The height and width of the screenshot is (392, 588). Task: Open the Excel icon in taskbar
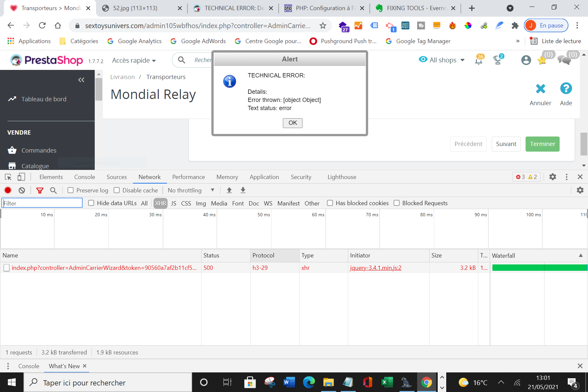click(387, 382)
